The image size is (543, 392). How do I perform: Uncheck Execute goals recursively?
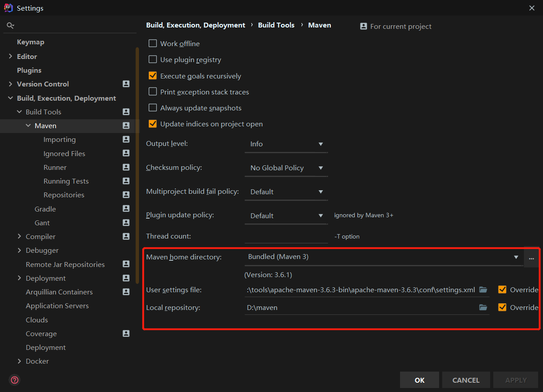153,76
